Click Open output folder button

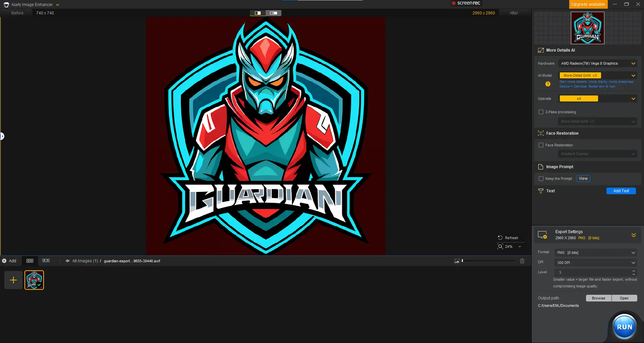(624, 298)
